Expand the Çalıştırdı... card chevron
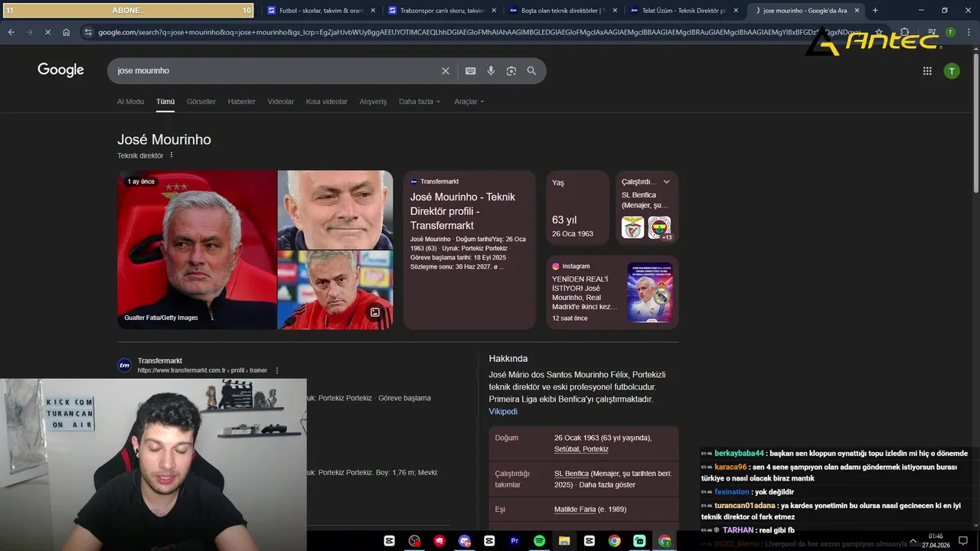This screenshot has width=980, height=551. (666, 182)
